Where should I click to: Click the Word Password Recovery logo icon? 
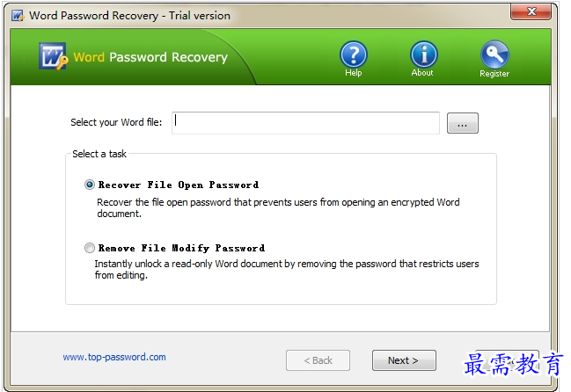[x=53, y=56]
